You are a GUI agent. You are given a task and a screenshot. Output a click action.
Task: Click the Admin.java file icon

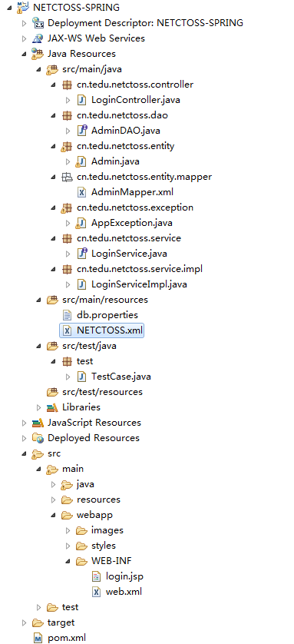click(x=81, y=161)
